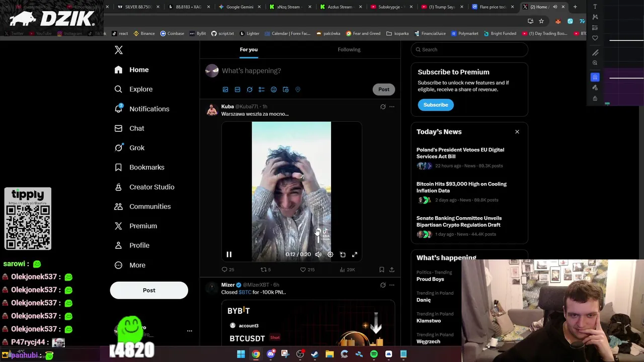The width and height of the screenshot is (644, 362).
Task: Open Grok from the sidebar
Action: [x=129, y=148]
